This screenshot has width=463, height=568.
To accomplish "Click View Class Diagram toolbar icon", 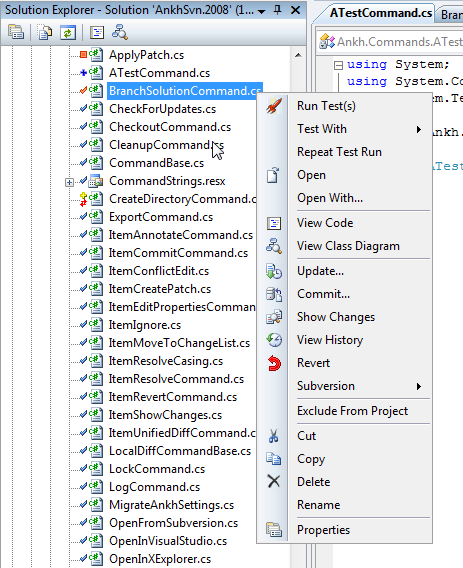I will point(120,32).
